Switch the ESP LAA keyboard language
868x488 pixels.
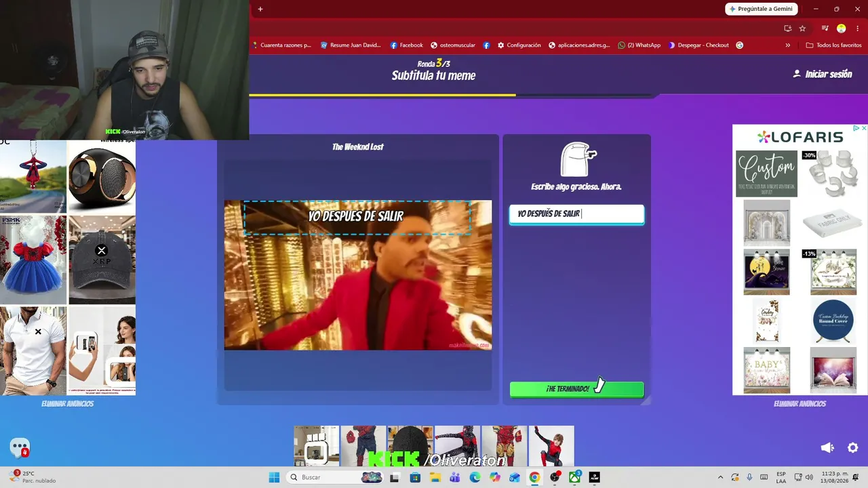pyautogui.click(x=781, y=477)
